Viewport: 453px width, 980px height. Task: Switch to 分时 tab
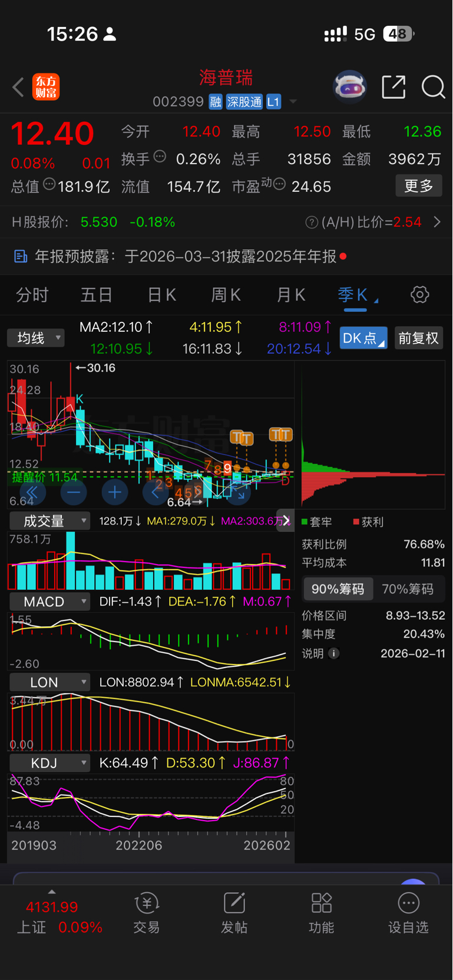pos(32,295)
